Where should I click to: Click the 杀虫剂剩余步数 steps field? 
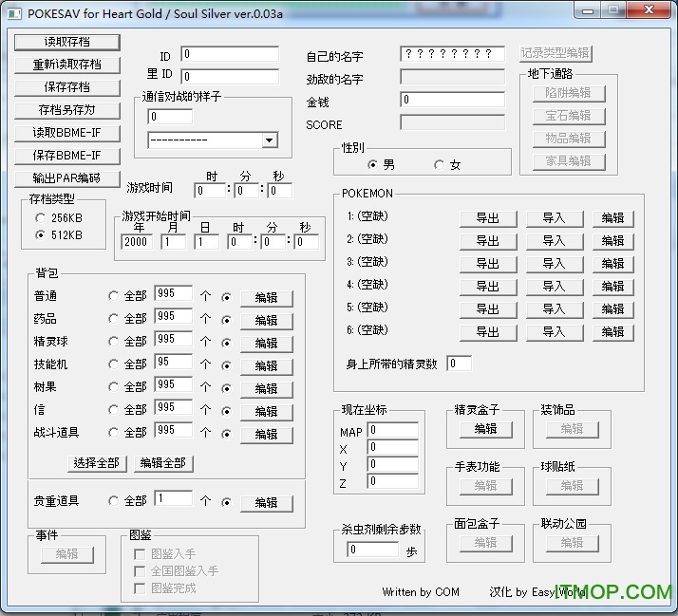(373, 550)
